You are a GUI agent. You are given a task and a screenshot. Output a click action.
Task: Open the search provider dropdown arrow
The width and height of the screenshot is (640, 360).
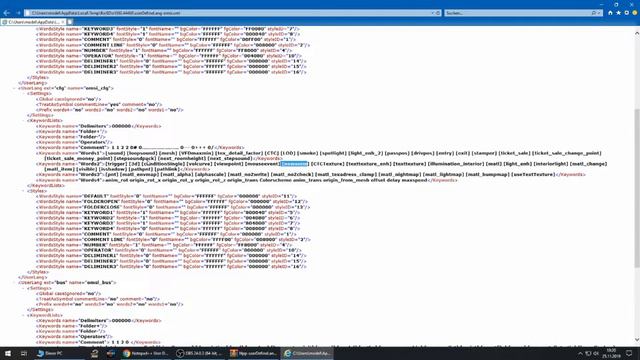(599, 13)
